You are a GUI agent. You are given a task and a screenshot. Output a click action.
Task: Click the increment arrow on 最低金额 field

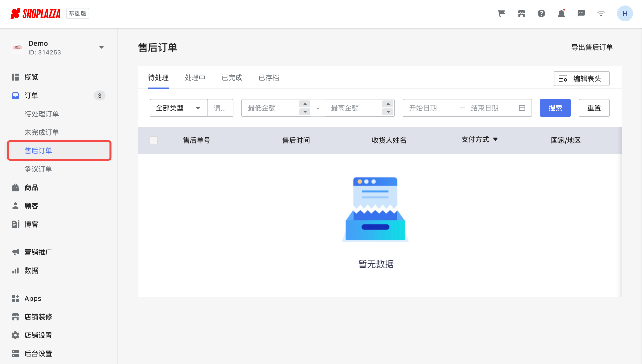(x=305, y=103)
